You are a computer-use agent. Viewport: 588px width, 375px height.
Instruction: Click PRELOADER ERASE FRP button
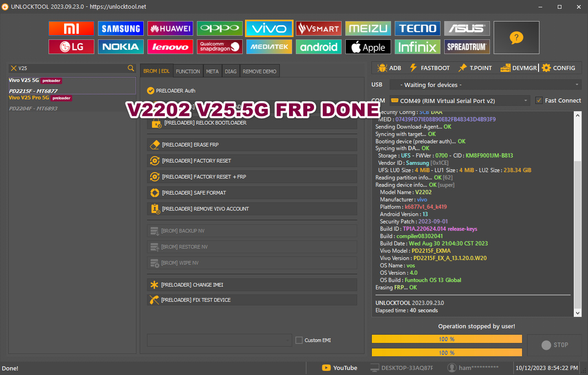(252, 145)
